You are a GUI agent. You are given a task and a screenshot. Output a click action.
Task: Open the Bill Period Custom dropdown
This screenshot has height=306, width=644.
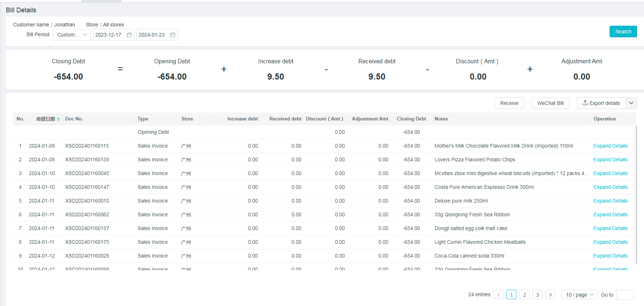tap(72, 35)
